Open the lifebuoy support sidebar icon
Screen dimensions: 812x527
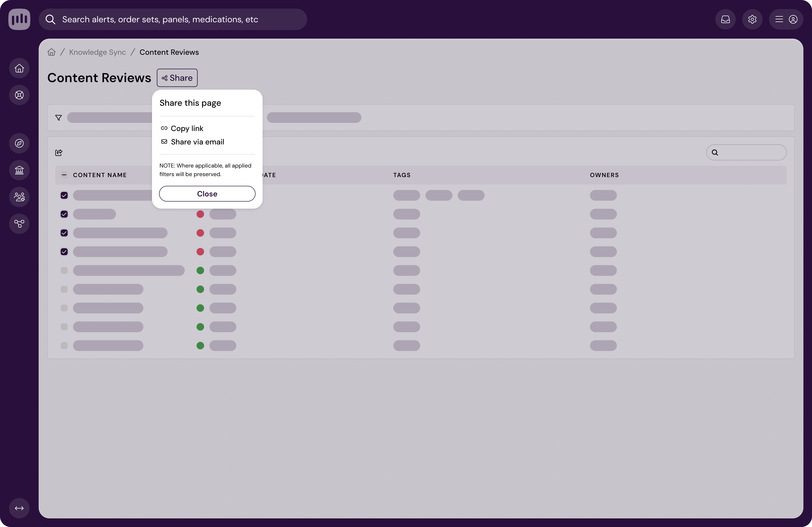click(x=19, y=95)
